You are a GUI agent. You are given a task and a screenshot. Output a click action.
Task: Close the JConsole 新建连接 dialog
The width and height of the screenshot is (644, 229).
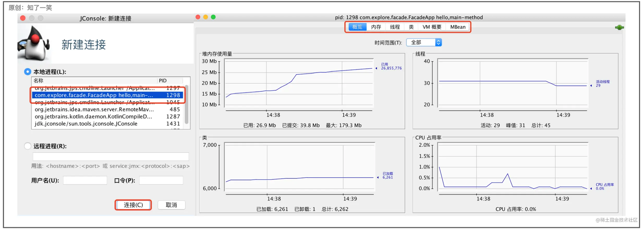(x=23, y=18)
